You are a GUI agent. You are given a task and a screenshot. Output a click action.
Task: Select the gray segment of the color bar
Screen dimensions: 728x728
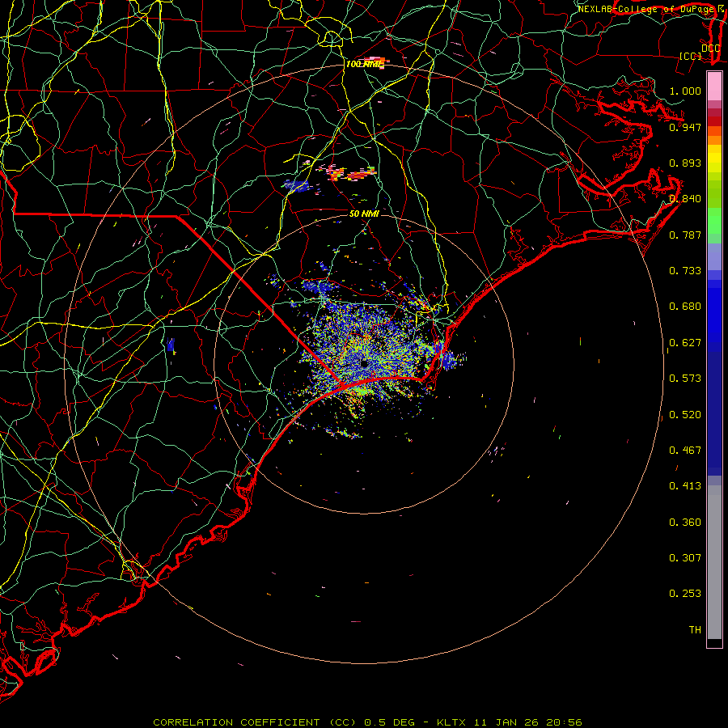714,562
